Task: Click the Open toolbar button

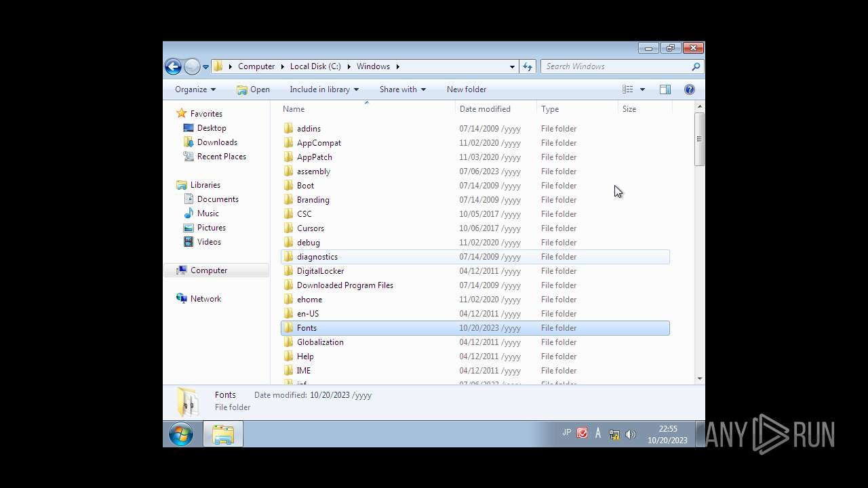Action: (253, 89)
